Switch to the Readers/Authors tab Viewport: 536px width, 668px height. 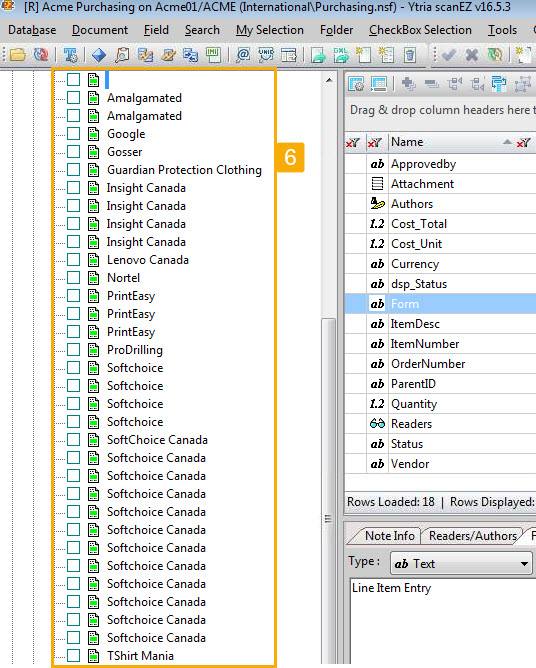[473, 536]
